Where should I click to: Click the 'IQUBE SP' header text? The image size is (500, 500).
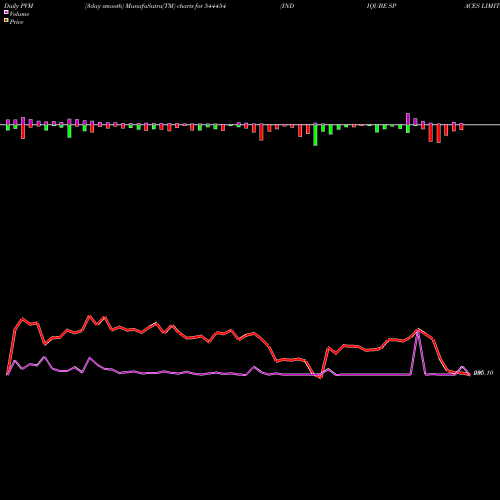click(x=381, y=6)
